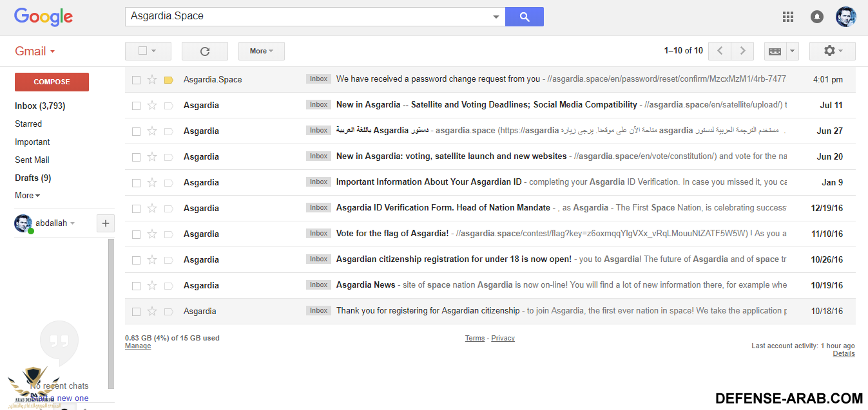Star the 11/10/16 flag vote email
Image resolution: width=868 pixels, height=410 pixels.
tap(152, 234)
